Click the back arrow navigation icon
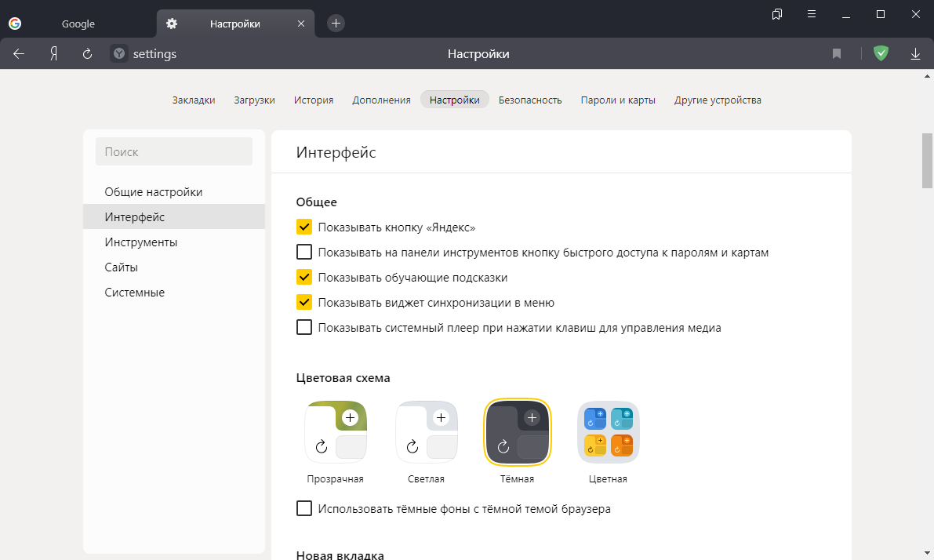The image size is (934, 560). (19, 54)
